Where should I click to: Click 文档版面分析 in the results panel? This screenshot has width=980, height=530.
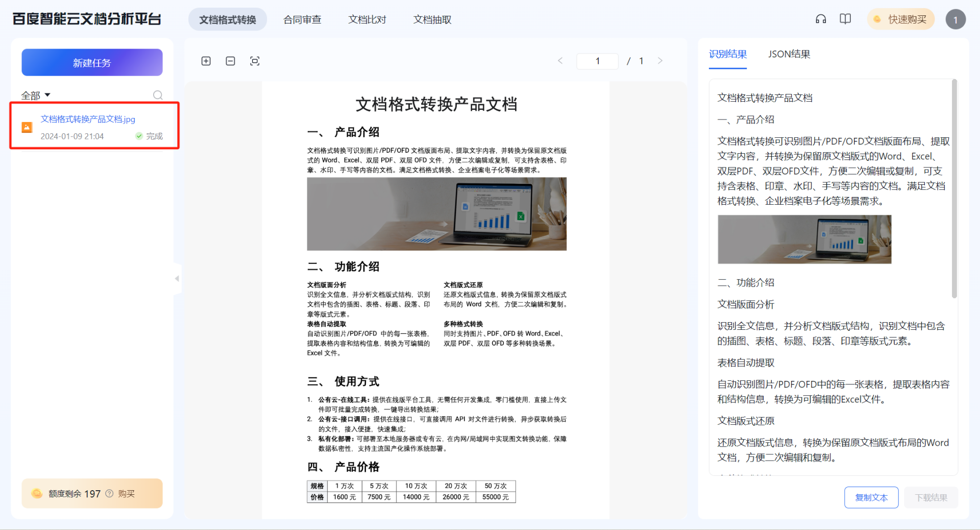746,305
